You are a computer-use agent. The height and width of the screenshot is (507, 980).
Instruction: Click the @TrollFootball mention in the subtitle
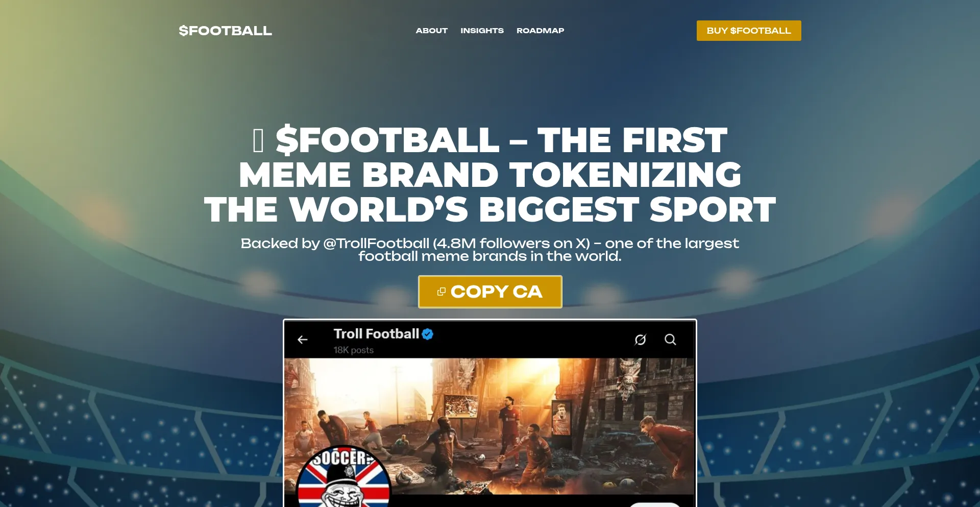(376, 244)
